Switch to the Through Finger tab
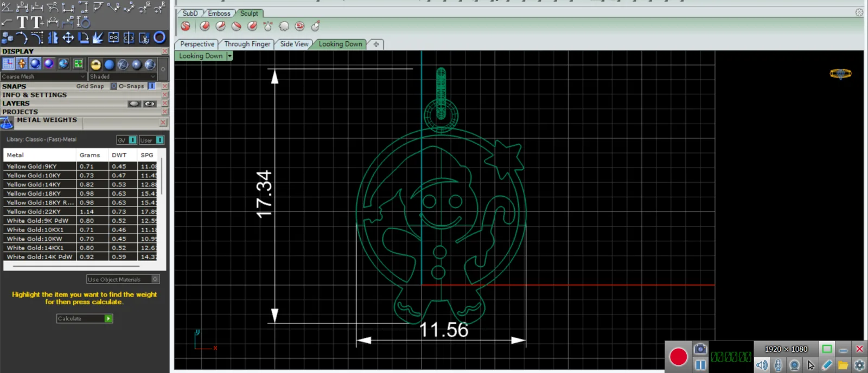This screenshot has height=373, width=868. 247,44
